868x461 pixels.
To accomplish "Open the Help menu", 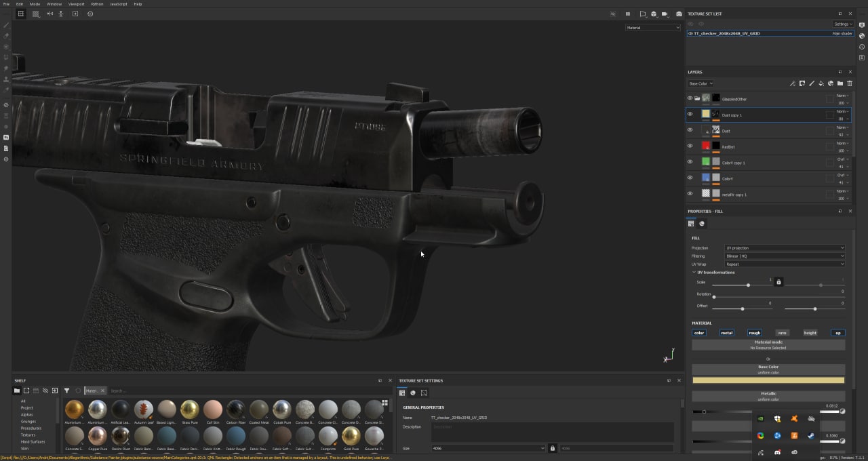I will coord(138,4).
